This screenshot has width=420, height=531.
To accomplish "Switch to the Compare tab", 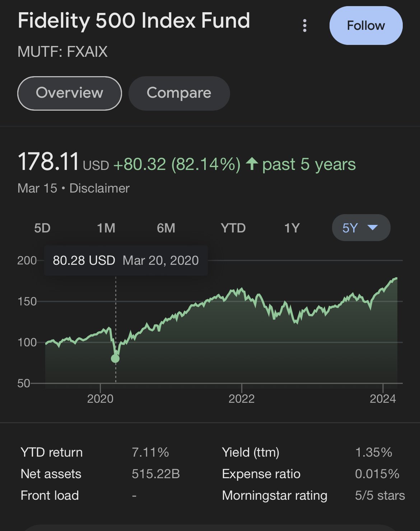I will (179, 93).
